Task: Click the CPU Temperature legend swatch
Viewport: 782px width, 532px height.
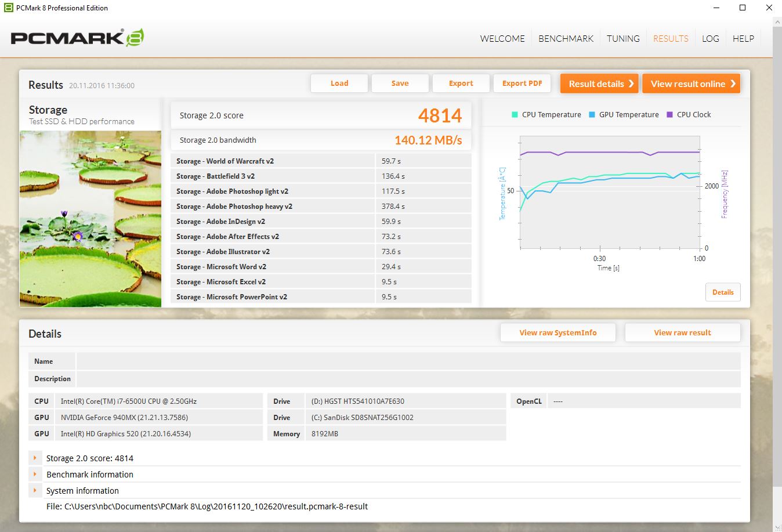Action: [x=515, y=115]
